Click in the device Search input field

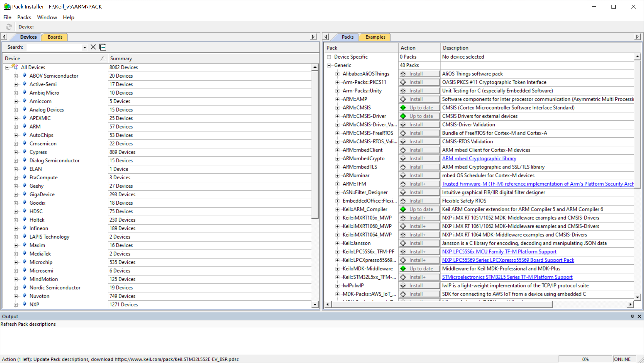coord(54,47)
